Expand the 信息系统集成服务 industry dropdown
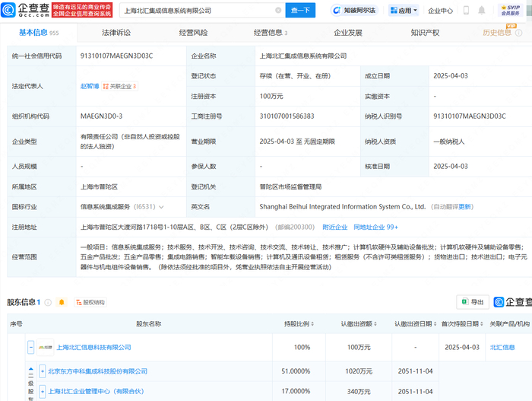Screen dimensions: 532x401 (161, 206)
